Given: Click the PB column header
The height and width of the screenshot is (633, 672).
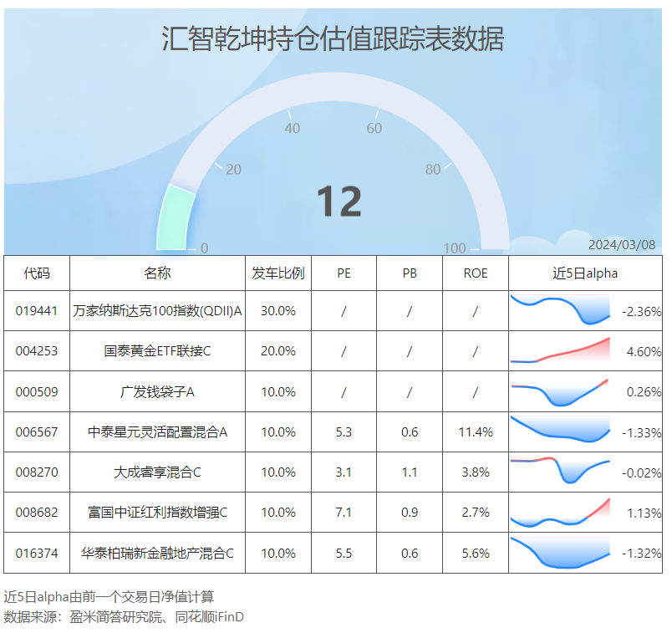Looking at the screenshot, I should 410,273.
